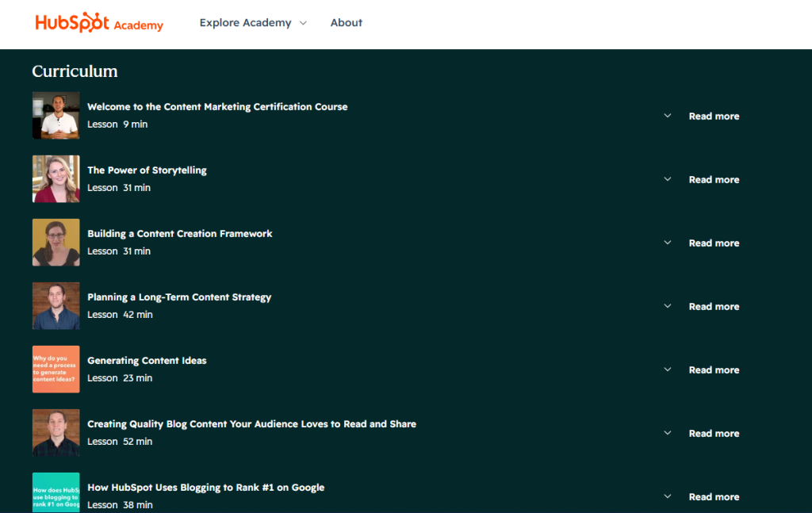
Task: Click the HubSpot Academy logo
Action: coord(99,23)
